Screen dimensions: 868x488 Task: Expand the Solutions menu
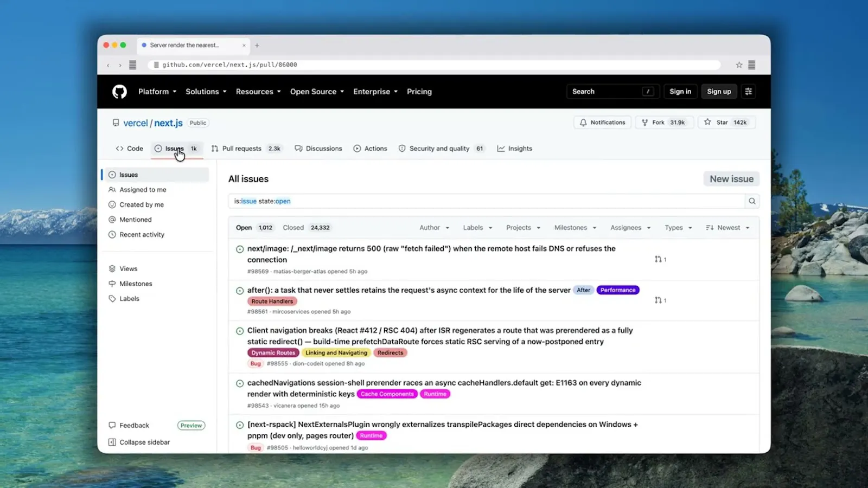tap(206, 92)
